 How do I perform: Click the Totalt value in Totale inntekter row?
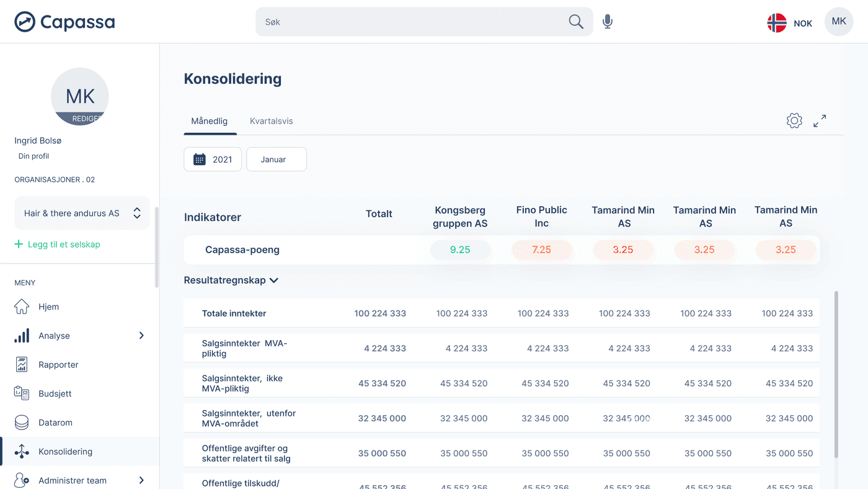tap(380, 313)
